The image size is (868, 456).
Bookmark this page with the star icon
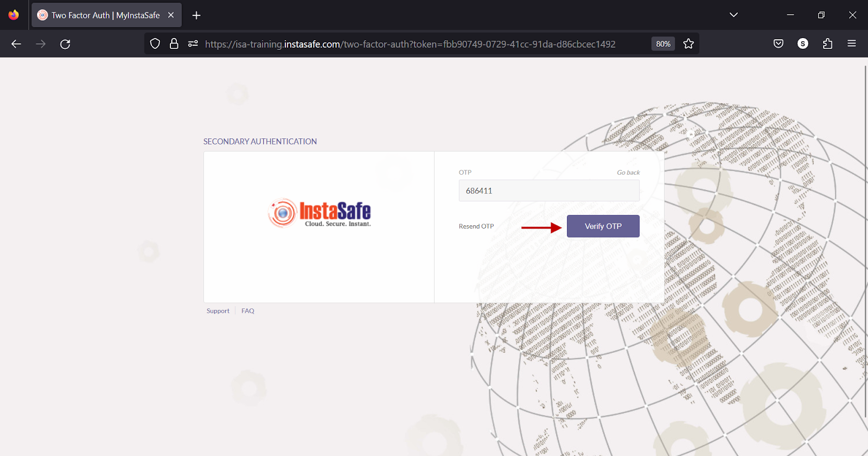coord(688,44)
